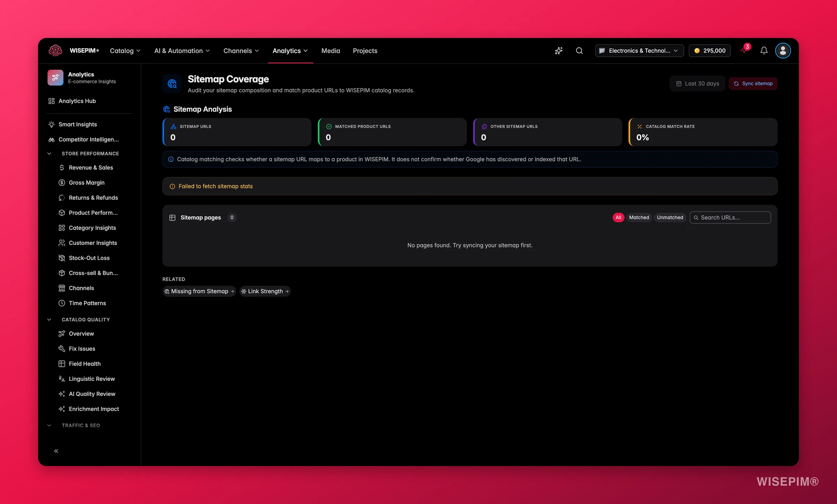Collapse the sidebar with double-chevron icon
The image size is (837, 504).
(56, 451)
